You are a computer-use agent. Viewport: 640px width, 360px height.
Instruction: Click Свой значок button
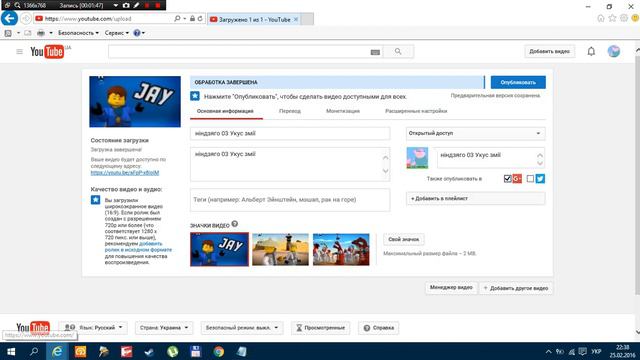click(x=404, y=239)
